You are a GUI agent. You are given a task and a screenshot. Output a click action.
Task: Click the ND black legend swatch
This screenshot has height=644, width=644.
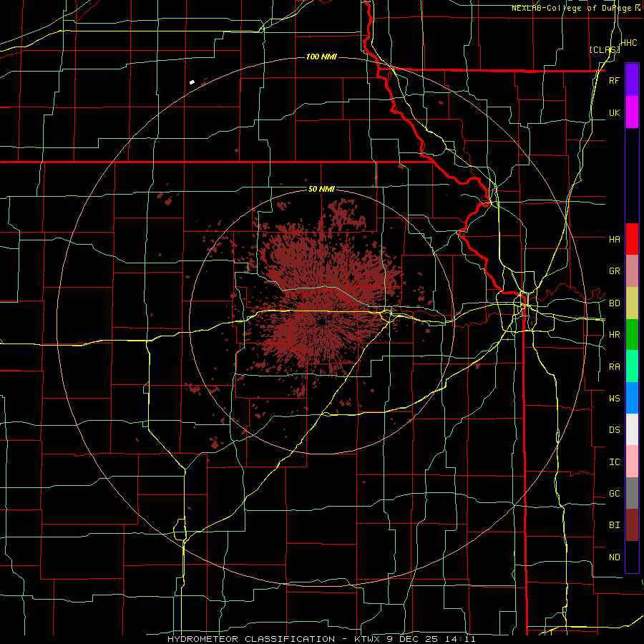(632, 557)
